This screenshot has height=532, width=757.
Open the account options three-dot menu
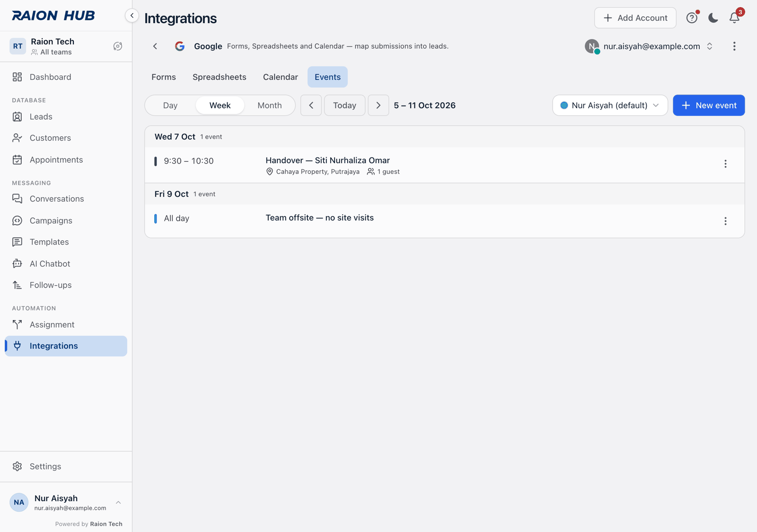tap(734, 46)
